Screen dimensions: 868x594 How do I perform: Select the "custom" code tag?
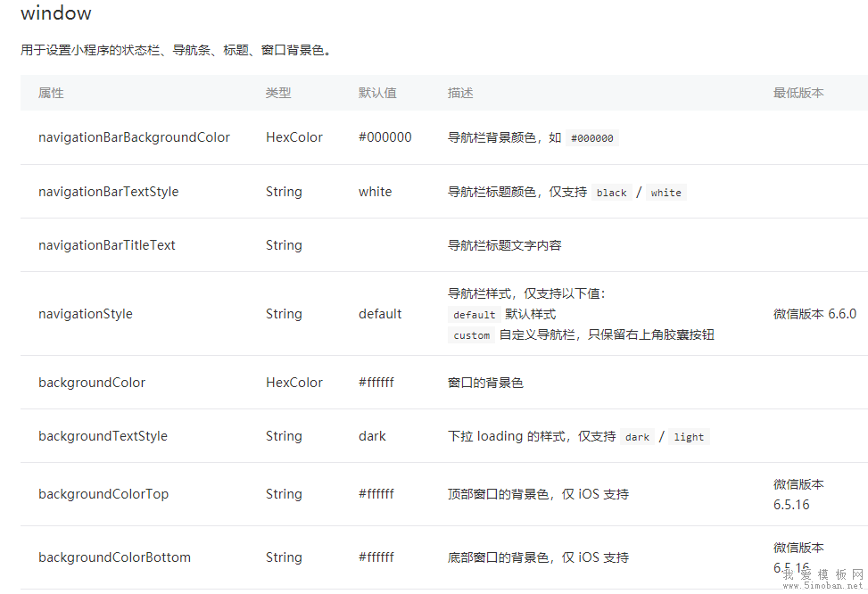[472, 335]
